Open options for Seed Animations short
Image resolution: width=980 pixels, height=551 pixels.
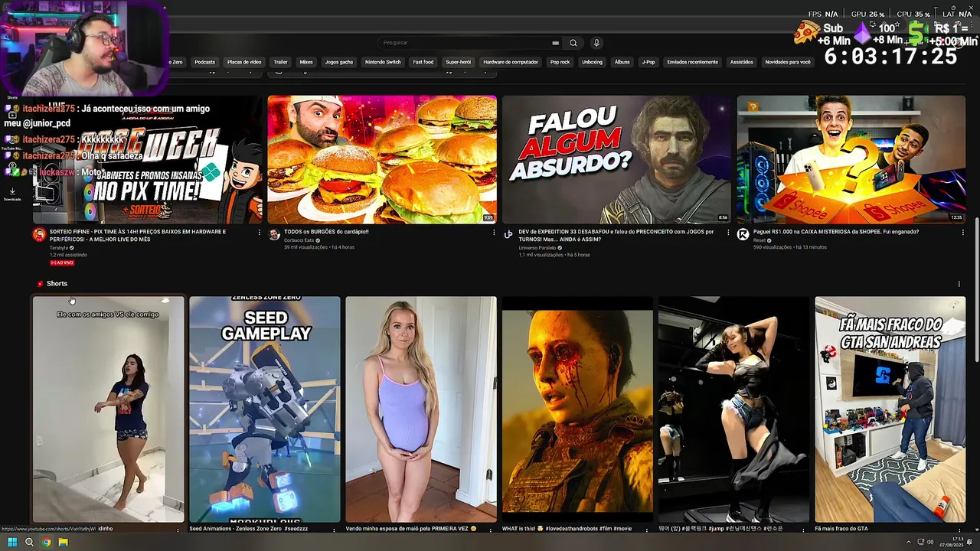click(x=335, y=530)
